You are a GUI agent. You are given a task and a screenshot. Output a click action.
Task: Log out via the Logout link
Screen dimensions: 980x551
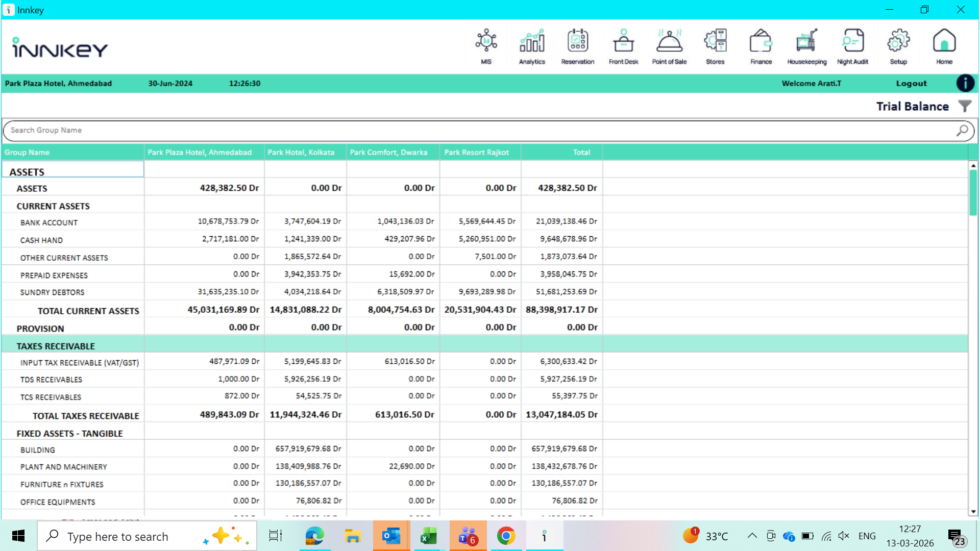(911, 83)
